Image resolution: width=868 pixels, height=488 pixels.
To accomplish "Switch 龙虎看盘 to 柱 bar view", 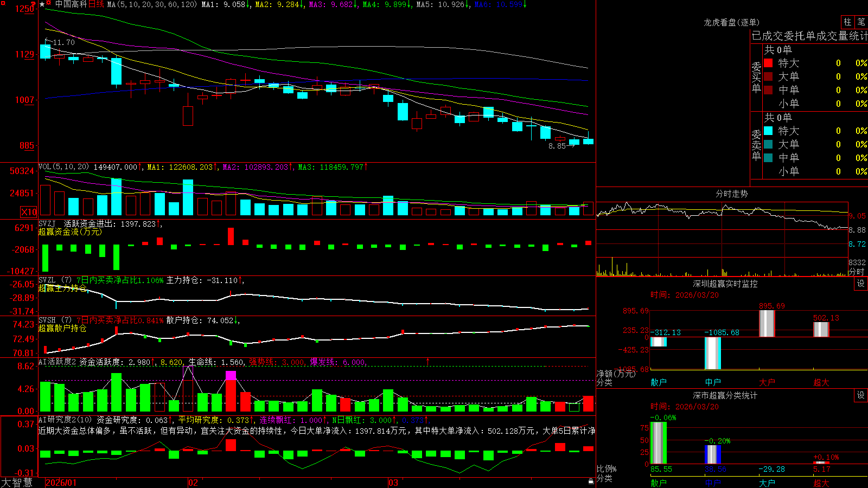I will click(x=847, y=22).
